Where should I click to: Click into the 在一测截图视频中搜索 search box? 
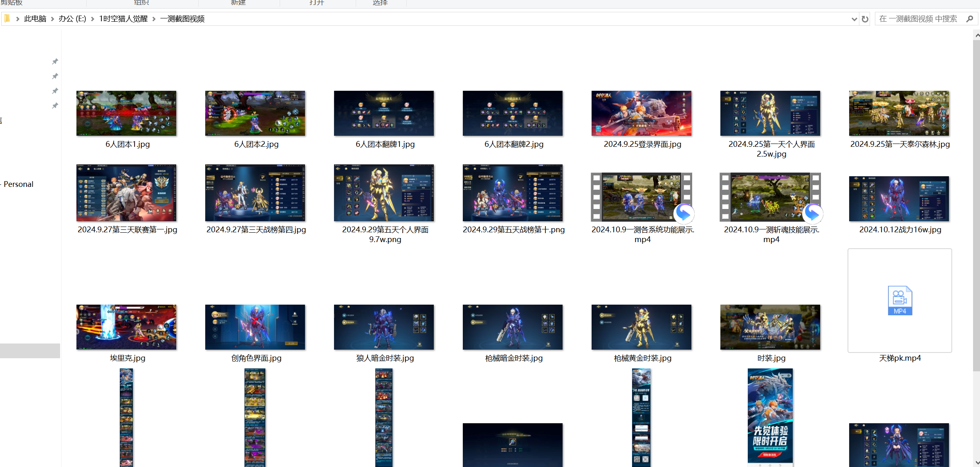coord(918,19)
